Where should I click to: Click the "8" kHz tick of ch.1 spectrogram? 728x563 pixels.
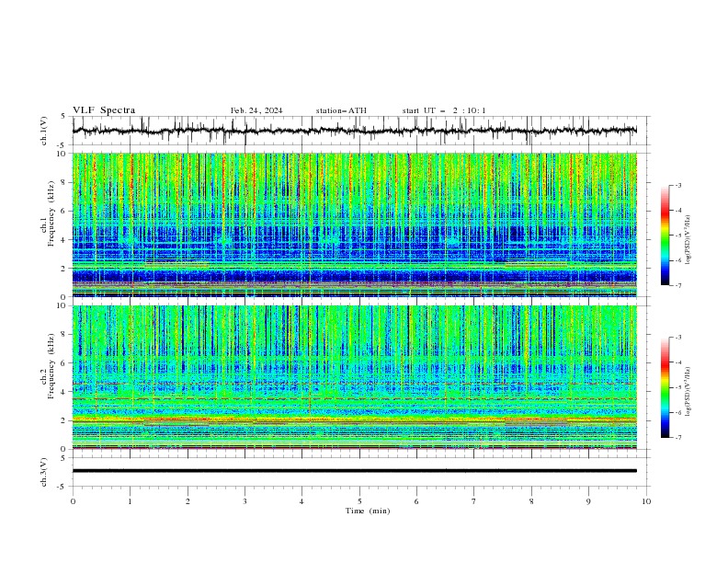(65, 182)
